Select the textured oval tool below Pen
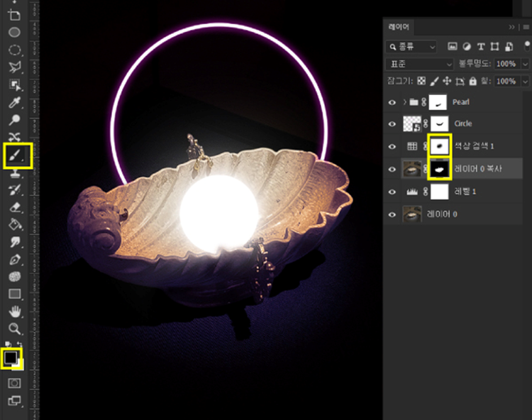The height and width of the screenshot is (420, 532). point(14,277)
